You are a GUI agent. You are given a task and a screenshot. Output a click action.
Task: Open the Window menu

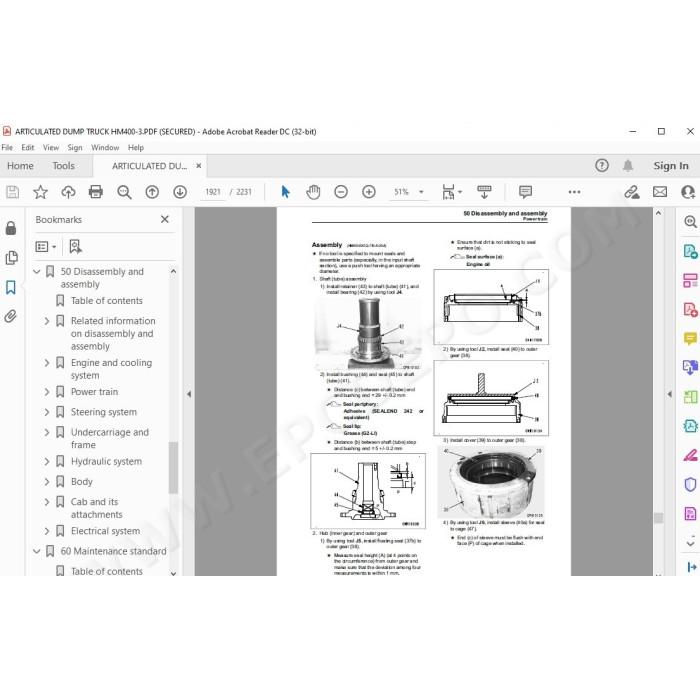click(105, 147)
